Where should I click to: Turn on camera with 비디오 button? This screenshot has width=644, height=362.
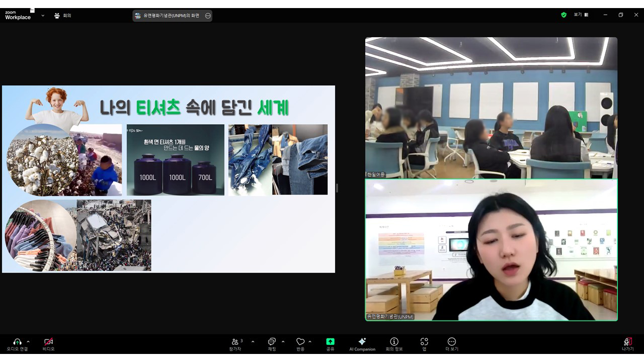(48, 342)
